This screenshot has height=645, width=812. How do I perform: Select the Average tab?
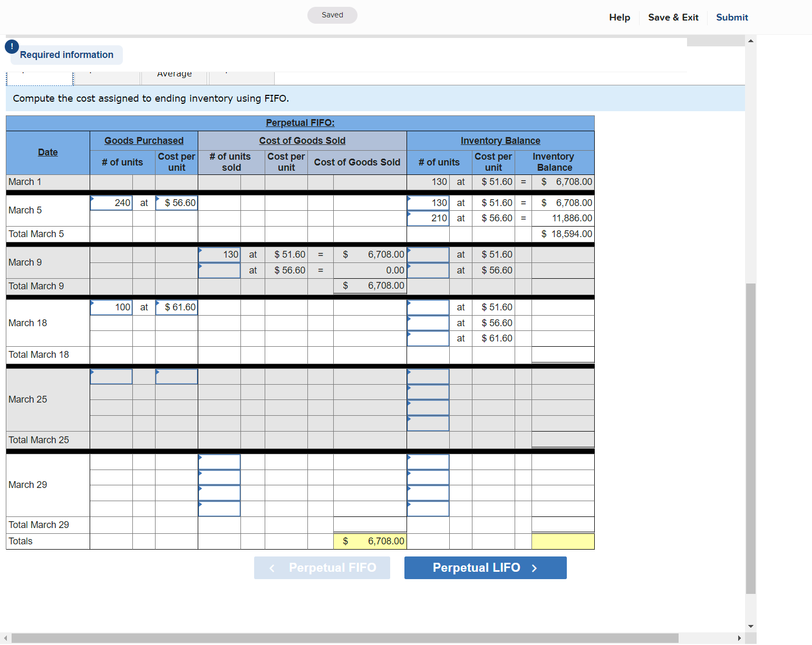[175, 76]
